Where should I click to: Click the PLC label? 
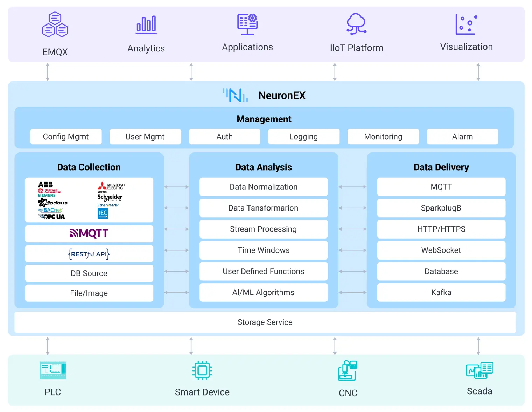53,392
